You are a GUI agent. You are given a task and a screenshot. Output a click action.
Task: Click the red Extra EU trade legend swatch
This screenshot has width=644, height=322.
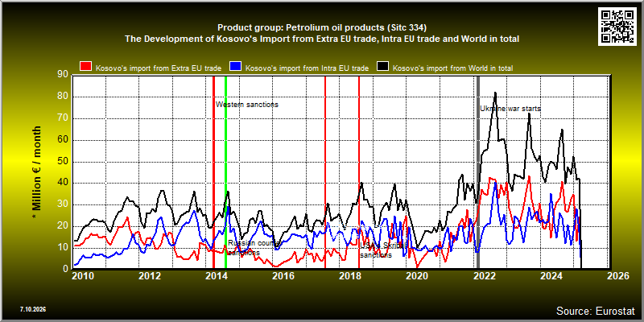tap(86, 67)
